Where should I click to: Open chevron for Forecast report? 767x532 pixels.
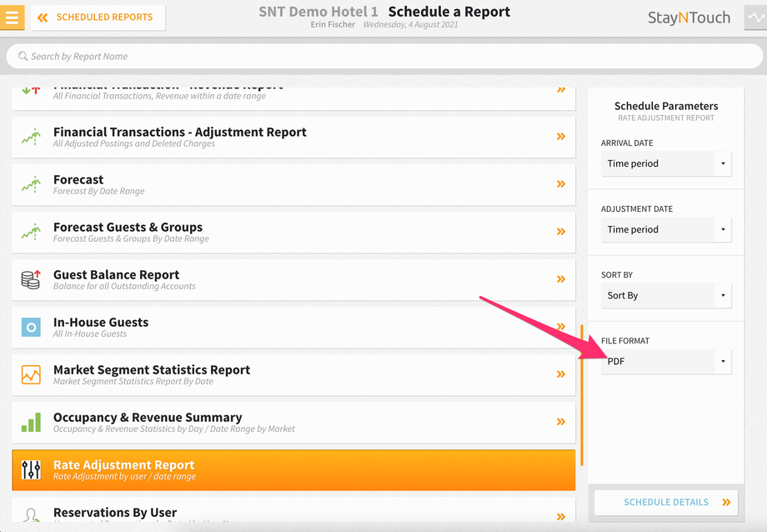tap(561, 184)
